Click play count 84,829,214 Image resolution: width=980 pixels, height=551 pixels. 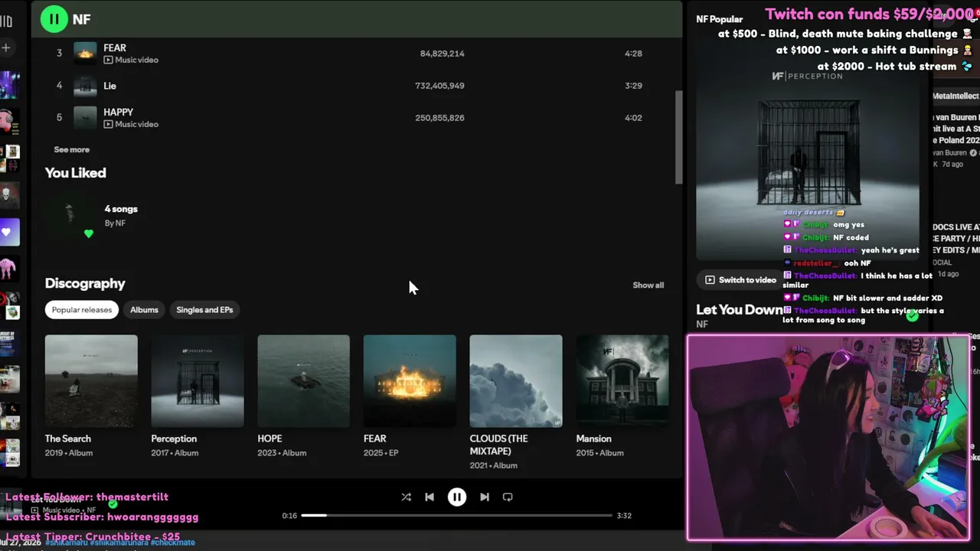[x=443, y=54]
